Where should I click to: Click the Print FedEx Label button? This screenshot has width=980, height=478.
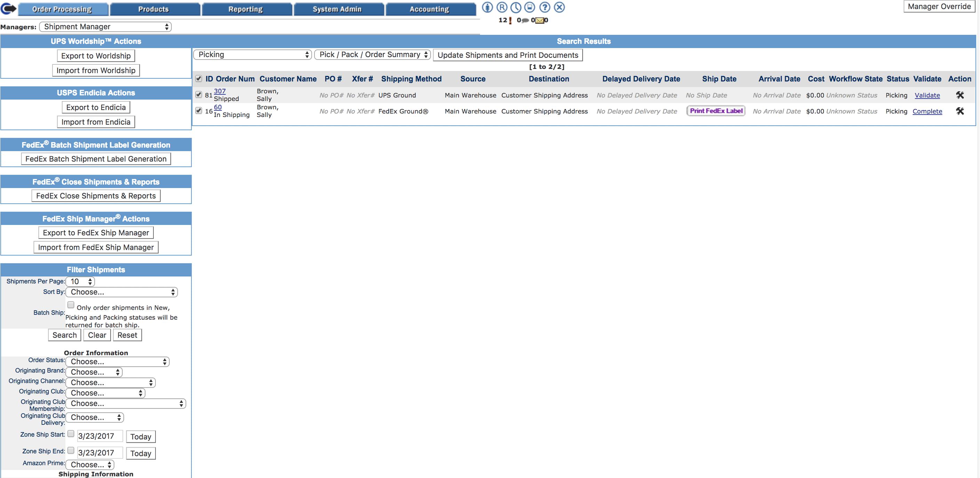[x=716, y=111]
